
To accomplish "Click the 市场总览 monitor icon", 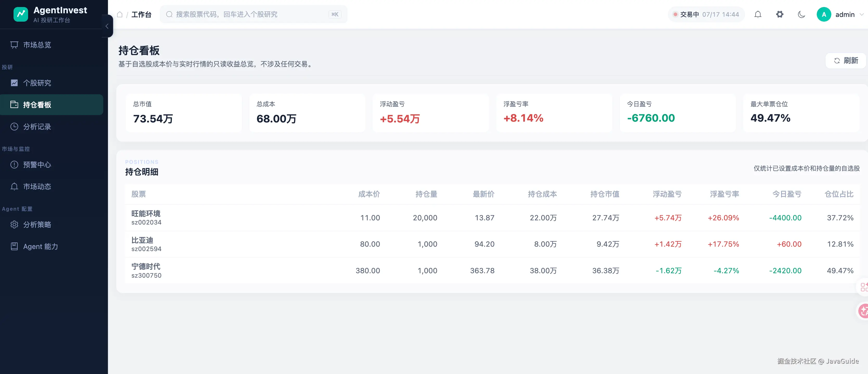I will tap(14, 45).
